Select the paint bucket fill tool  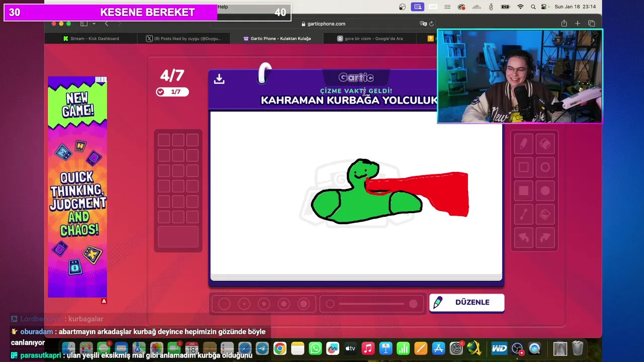pyautogui.click(x=545, y=215)
